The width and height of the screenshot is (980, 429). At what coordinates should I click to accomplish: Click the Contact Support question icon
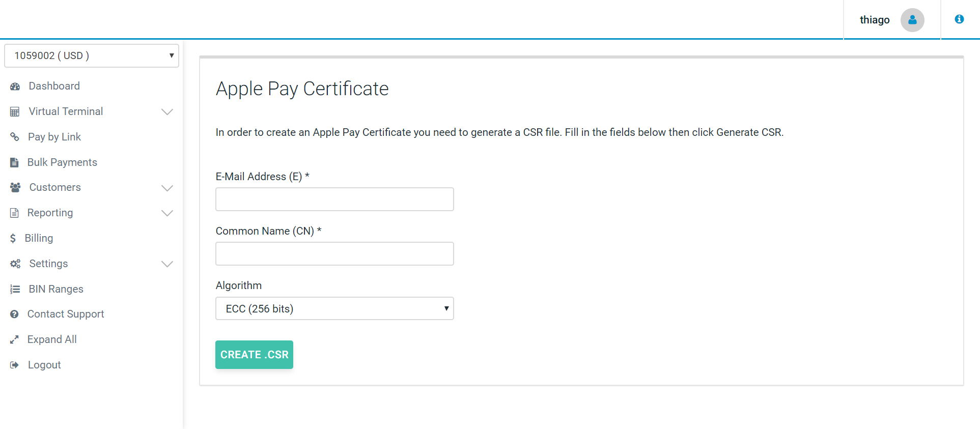point(14,314)
